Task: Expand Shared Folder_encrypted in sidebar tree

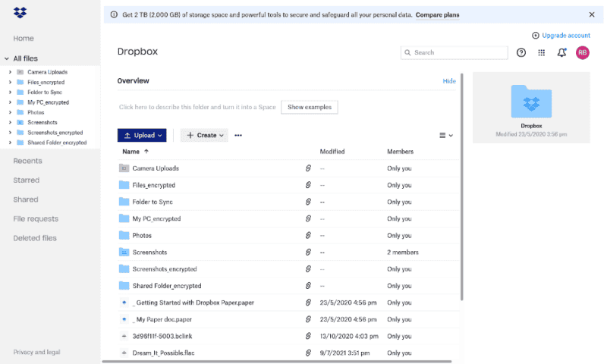Action: (x=10, y=143)
